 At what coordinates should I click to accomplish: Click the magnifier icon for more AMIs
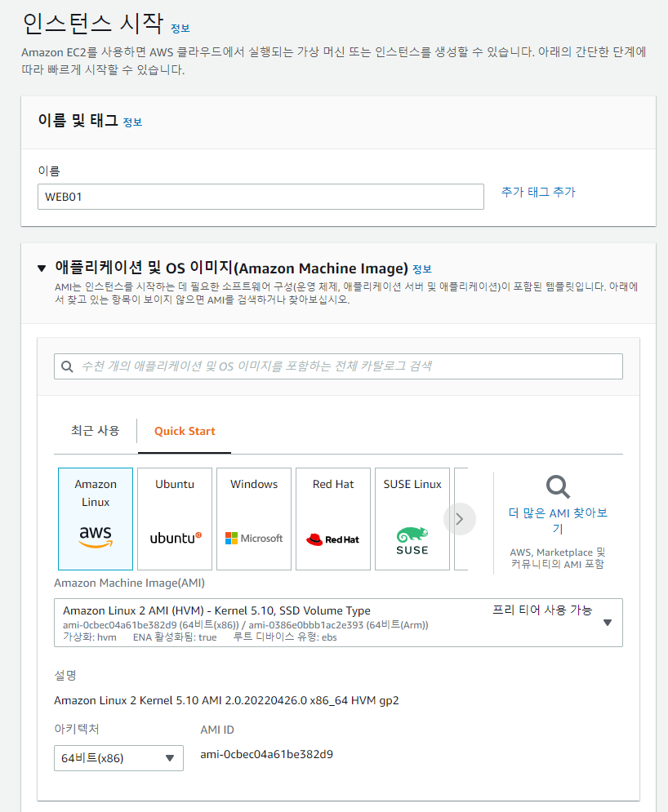click(x=558, y=486)
